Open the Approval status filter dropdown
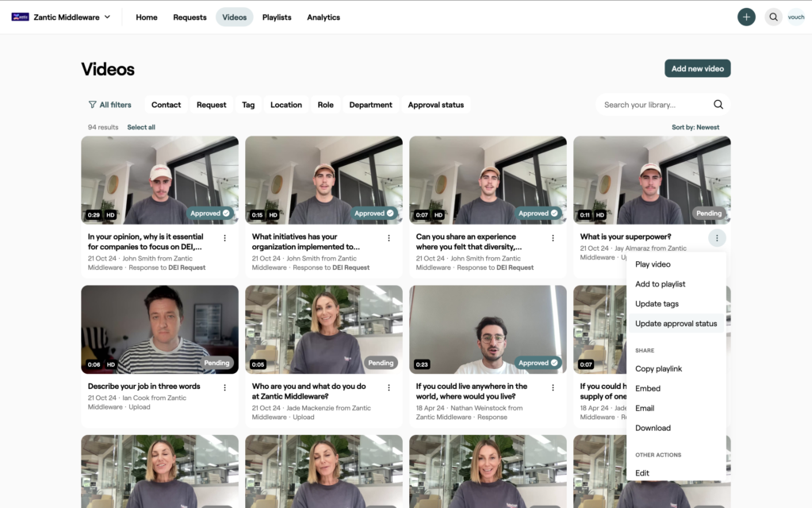812x508 pixels. [x=435, y=105]
